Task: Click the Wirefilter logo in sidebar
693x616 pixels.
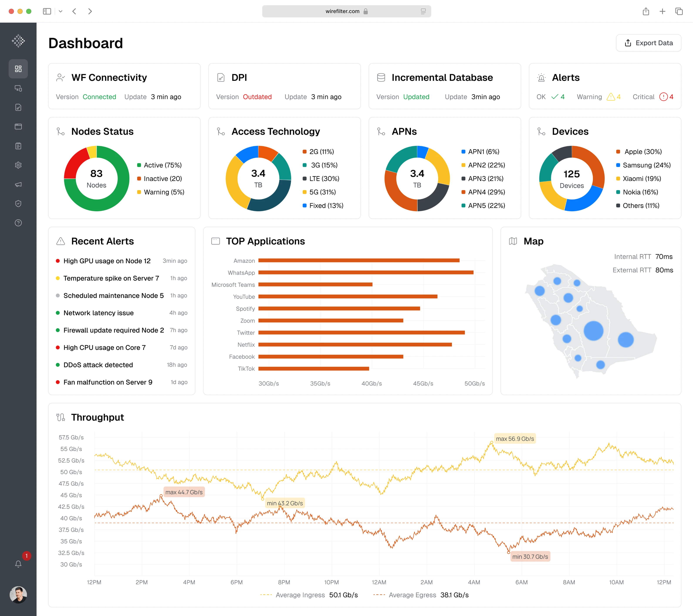Action: 18,41
